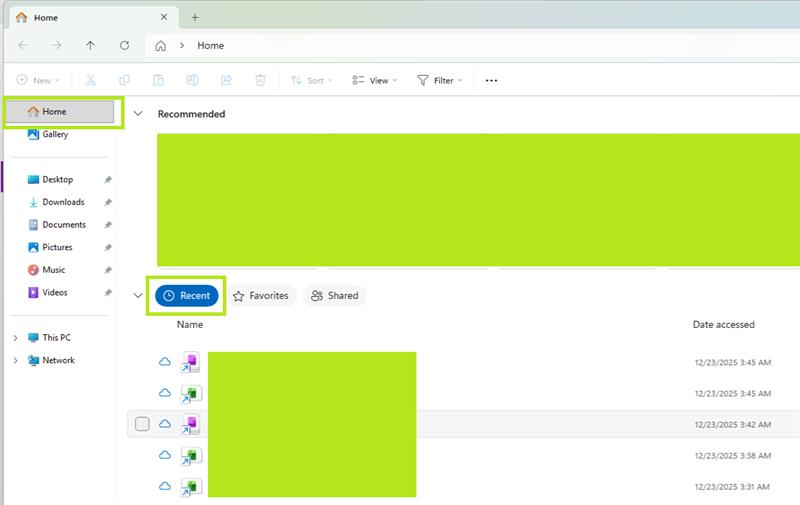Unpin Music using its pin icon
This screenshot has width=800, height=505.
click(108, 270)
